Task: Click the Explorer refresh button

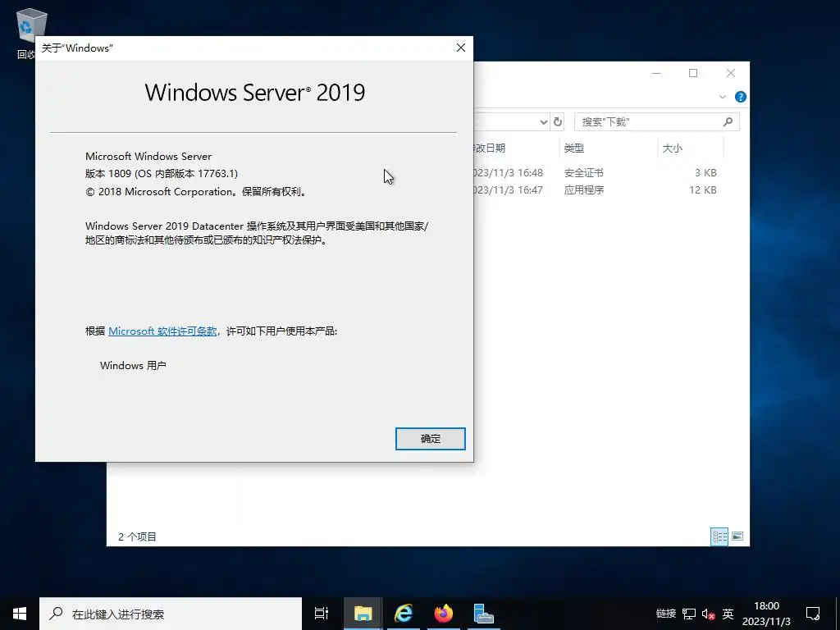Action: [558, 121]
